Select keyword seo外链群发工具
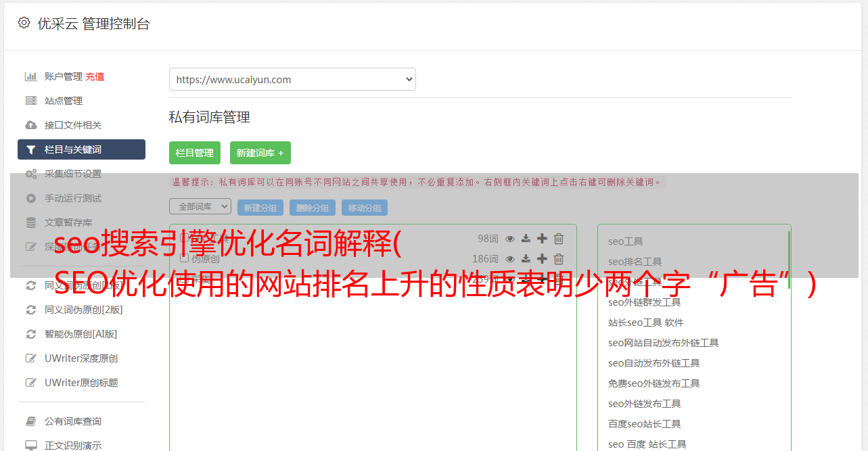The image size is (868, 451). (x=644, y=302)
